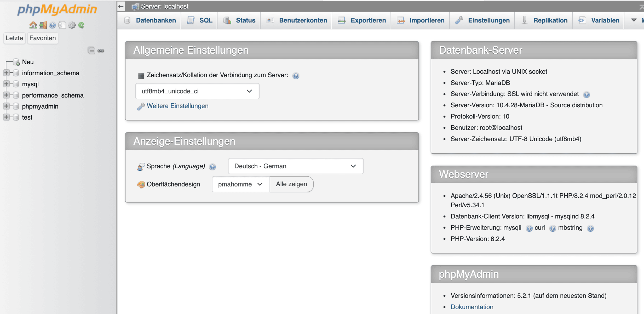
Task: Open navigation panel settings gear icon
Action: coord(72,25)
